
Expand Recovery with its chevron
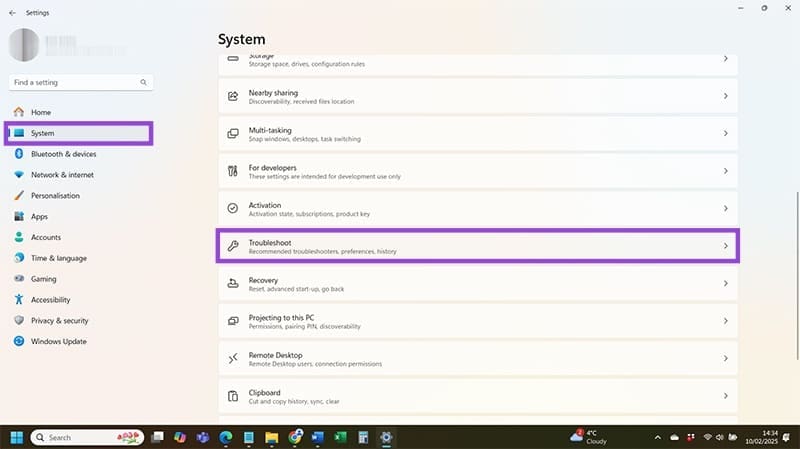click(726, 283)
